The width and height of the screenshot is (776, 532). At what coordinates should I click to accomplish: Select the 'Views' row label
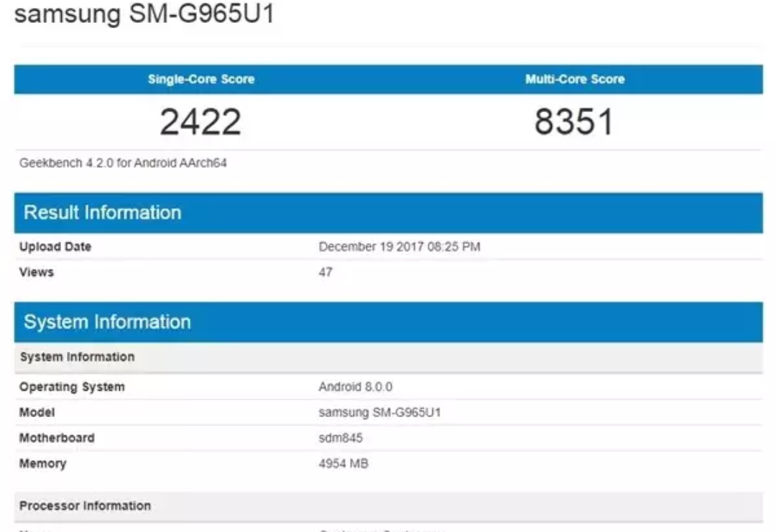(x=36, y=272)
